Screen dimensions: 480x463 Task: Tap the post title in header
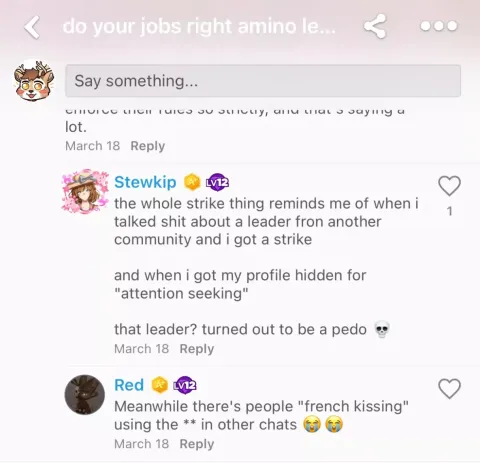click(x=199, y=27)
